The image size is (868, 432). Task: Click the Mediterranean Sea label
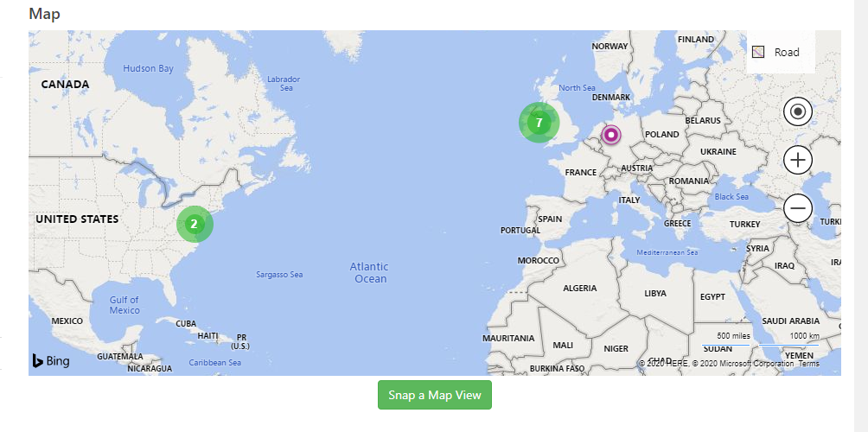point(667,253)
